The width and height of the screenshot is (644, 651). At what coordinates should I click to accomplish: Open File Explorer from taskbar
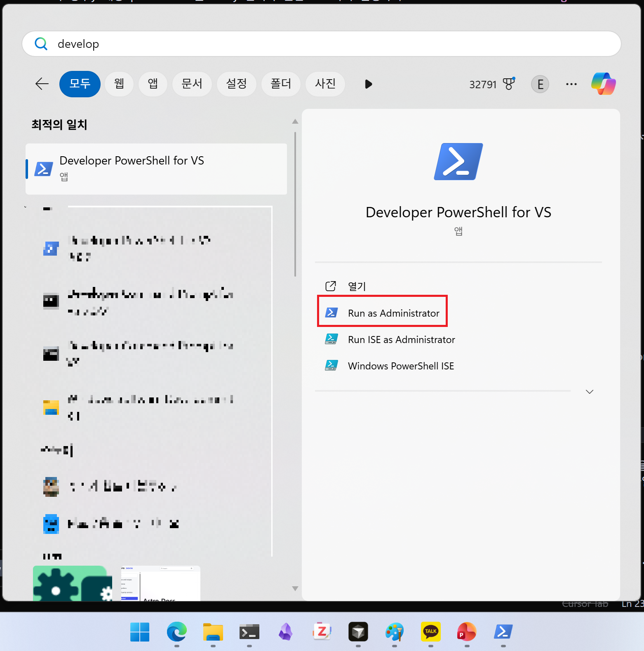pyautogui.click(x=213, y=632)
